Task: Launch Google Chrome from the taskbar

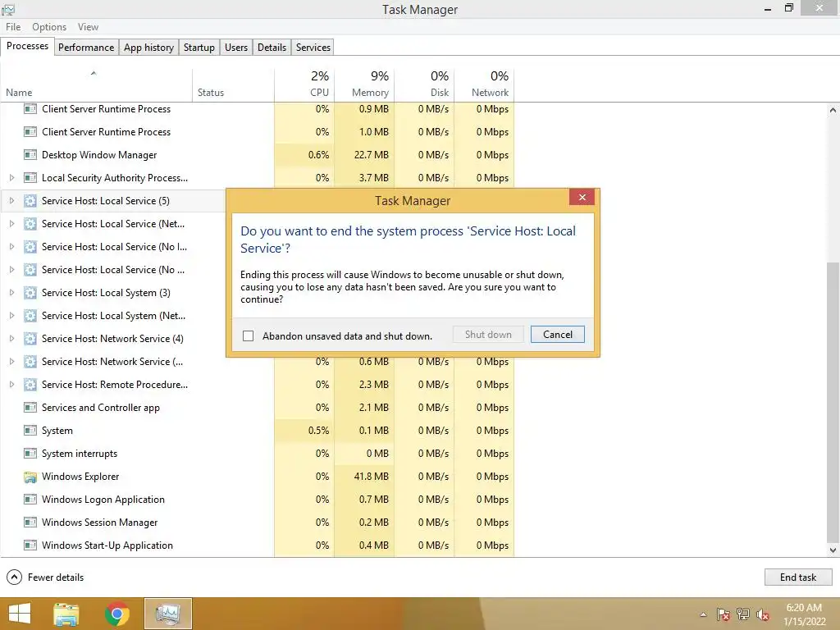Action: (x=116, y=614)
